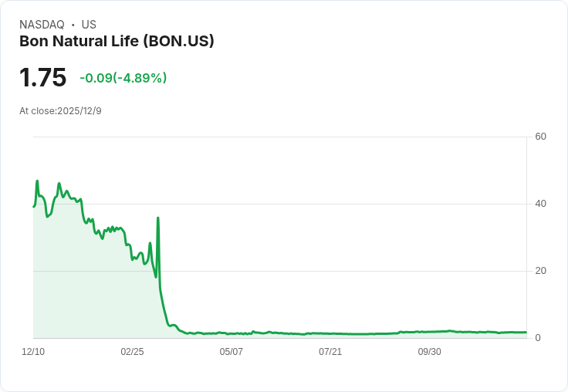Image resolution: width=568 pixels, height=392 pixels.
Task: Select the 05/07 date on x-axis
Action: [231, 352]
